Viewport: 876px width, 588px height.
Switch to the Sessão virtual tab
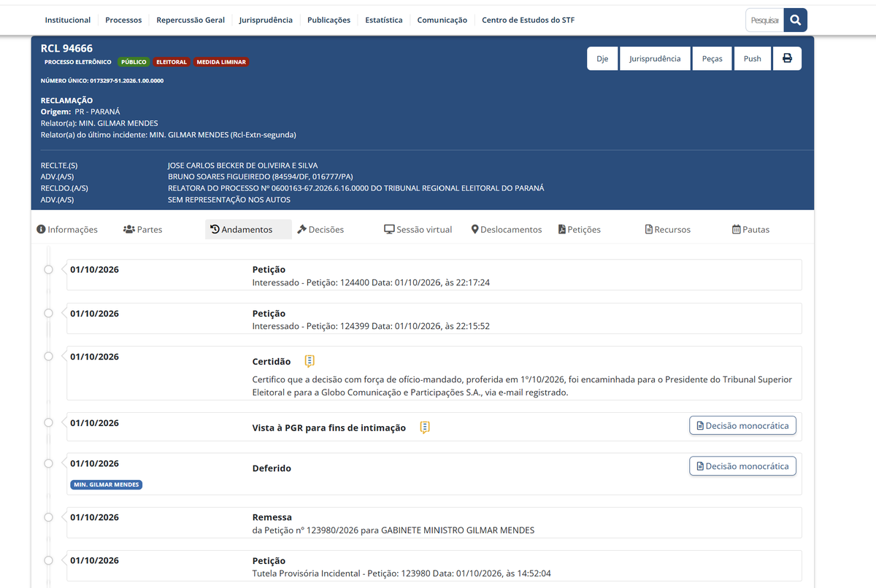pyautogui.click(x=418, y=229)
